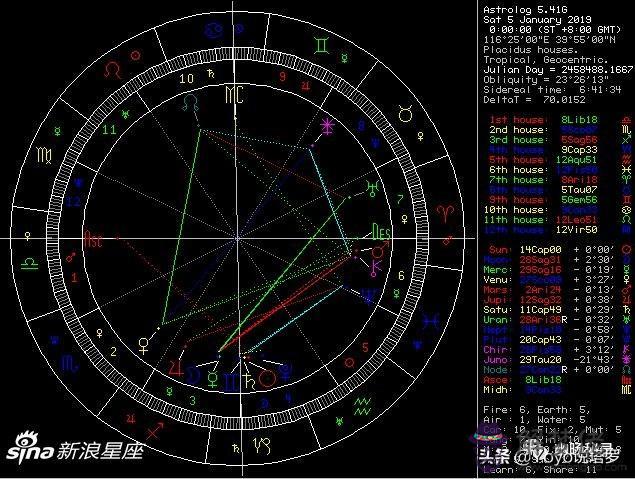Click the red house number 9 label
This screenshot has height=479, width=635.
coord(283,77)
